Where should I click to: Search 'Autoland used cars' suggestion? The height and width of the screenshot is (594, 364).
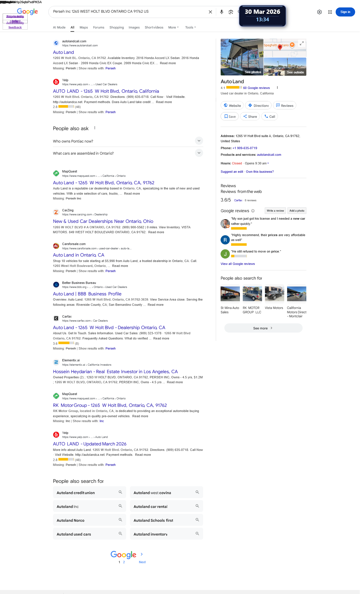(x=90, y=534)
